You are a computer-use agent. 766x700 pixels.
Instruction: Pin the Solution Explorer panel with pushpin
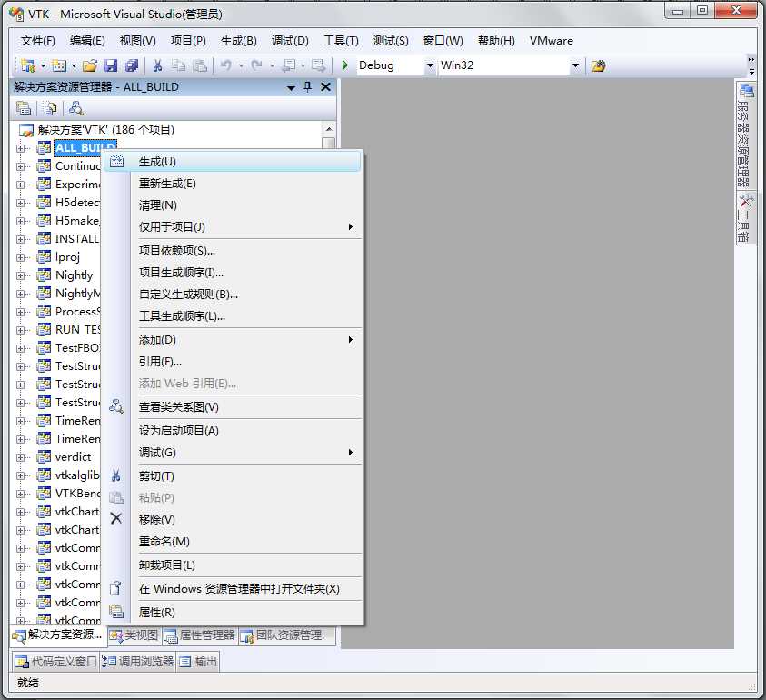(x=307, y=87)
